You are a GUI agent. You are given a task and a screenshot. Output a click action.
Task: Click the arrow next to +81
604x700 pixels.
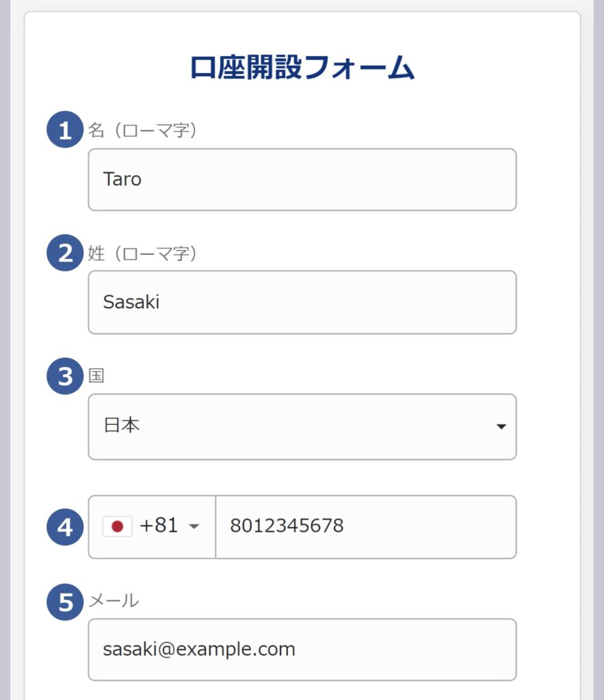coord(194,526)
